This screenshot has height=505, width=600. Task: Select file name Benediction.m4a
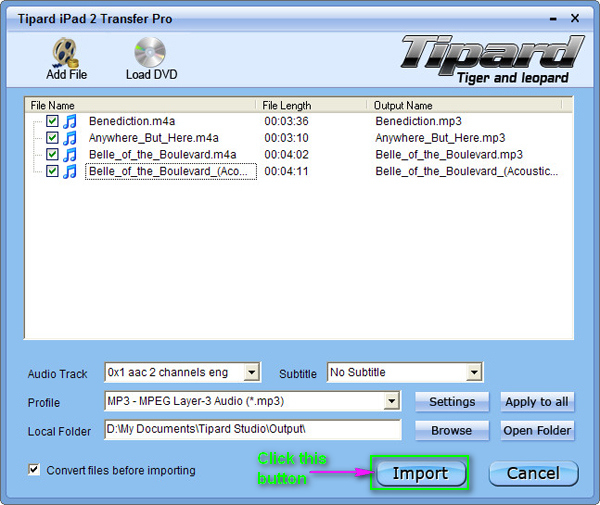point(132,121)
